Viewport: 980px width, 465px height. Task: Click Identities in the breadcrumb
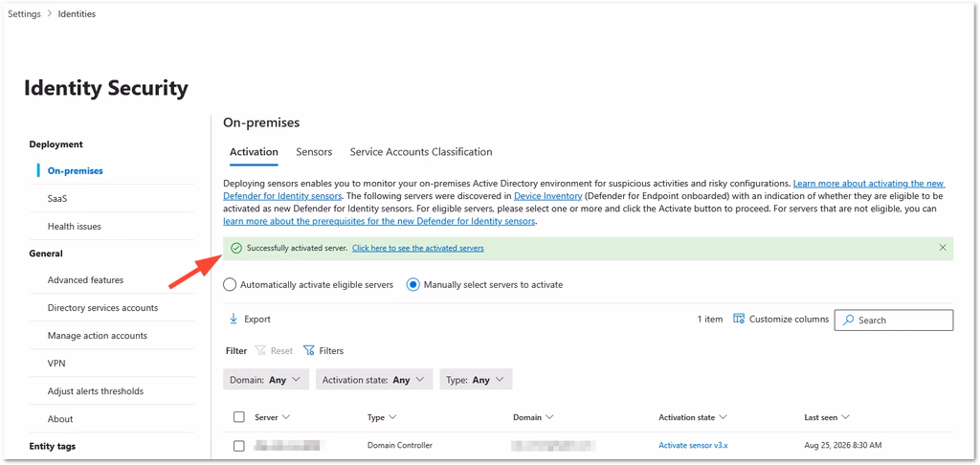(x=77, y=13)
